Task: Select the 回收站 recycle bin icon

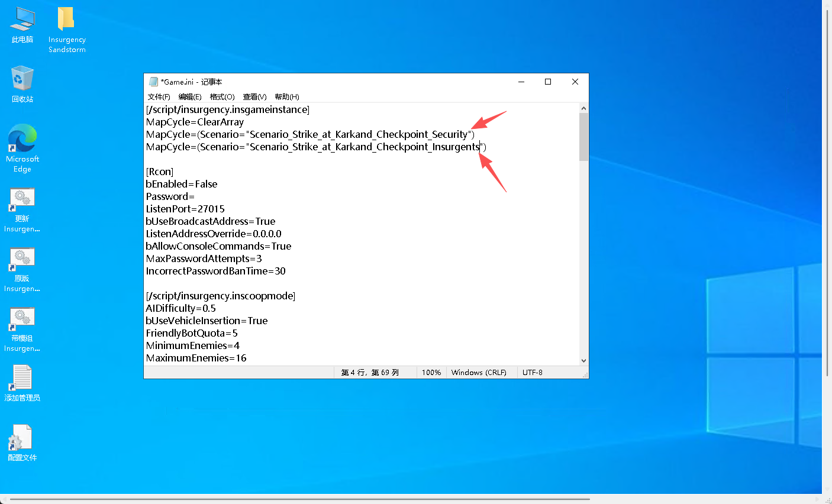Action: (22, 84)
